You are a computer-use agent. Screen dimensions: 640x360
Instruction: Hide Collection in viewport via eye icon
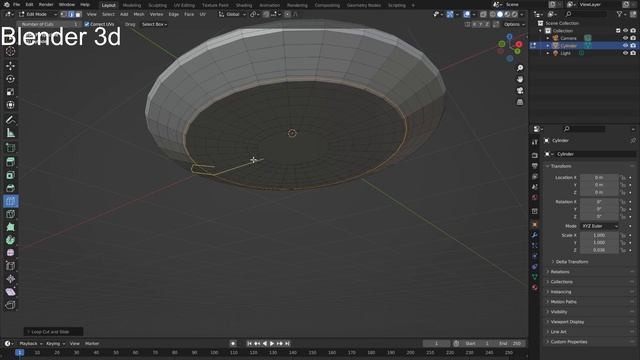click(x=625, y=31)
